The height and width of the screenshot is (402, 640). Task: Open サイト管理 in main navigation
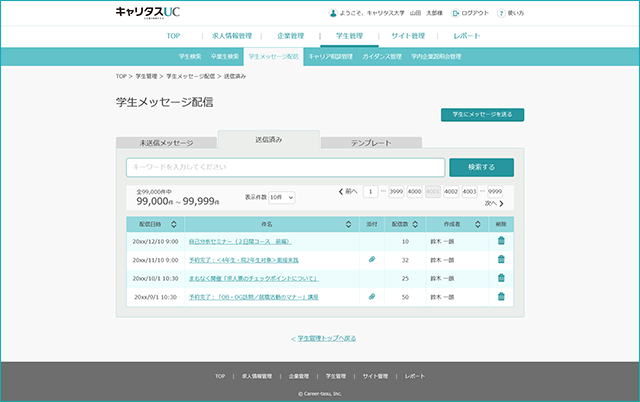point(408,36)
